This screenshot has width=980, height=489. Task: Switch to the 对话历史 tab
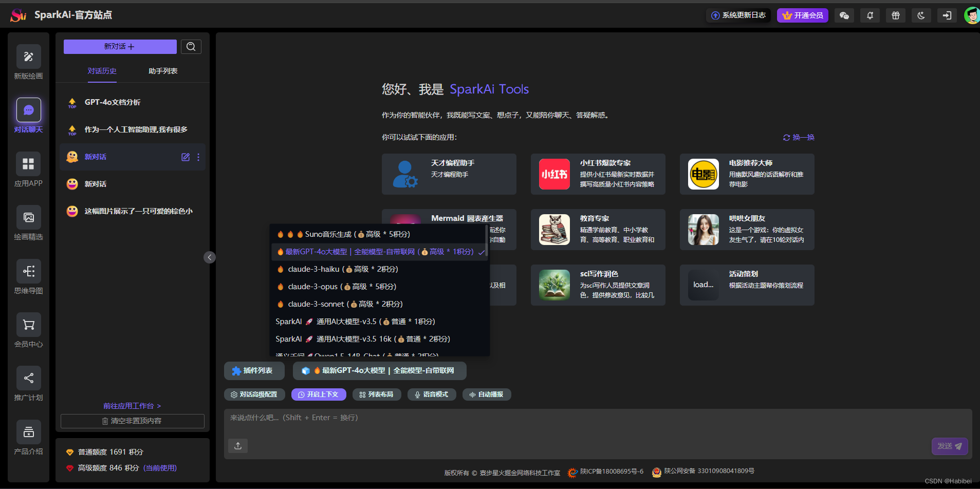coord(102,71)
